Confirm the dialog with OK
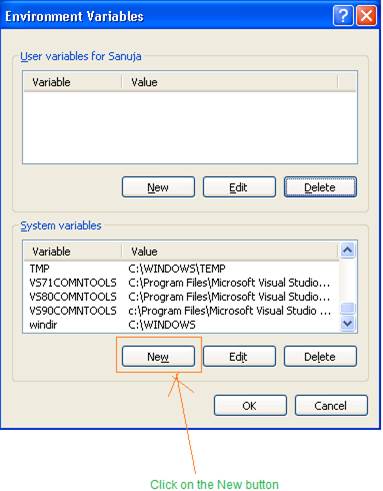 [250, 405]
